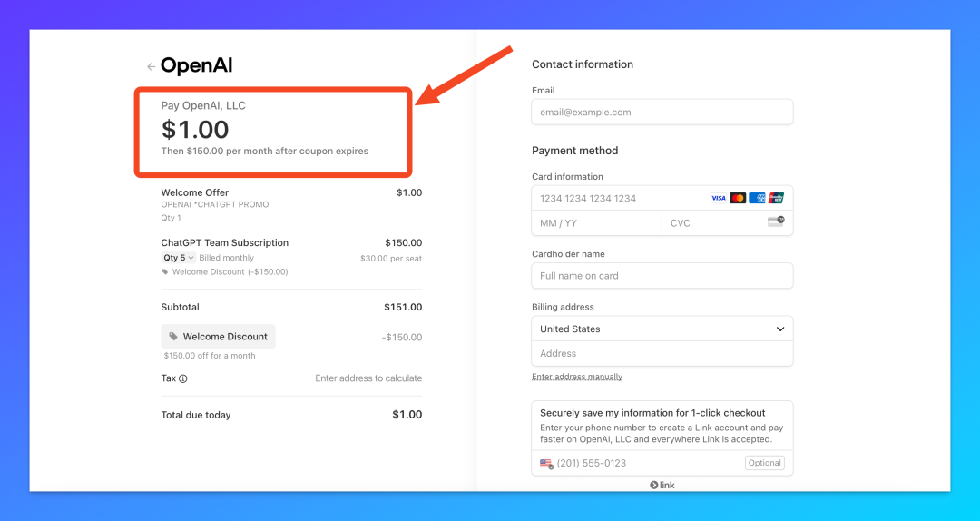Screen dimensions: 980x521
Task: Click the Tax info icon
Action: tap(183, 378)
